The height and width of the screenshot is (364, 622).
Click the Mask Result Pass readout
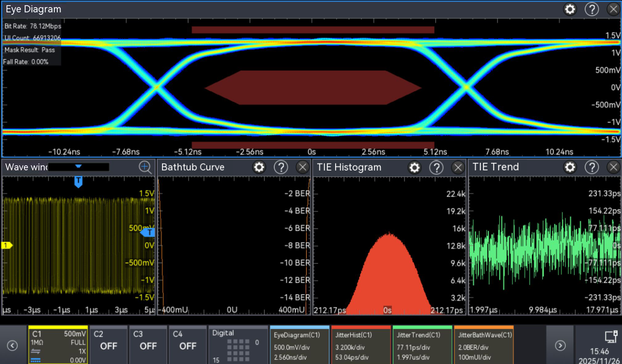click(x=29, y=50)
